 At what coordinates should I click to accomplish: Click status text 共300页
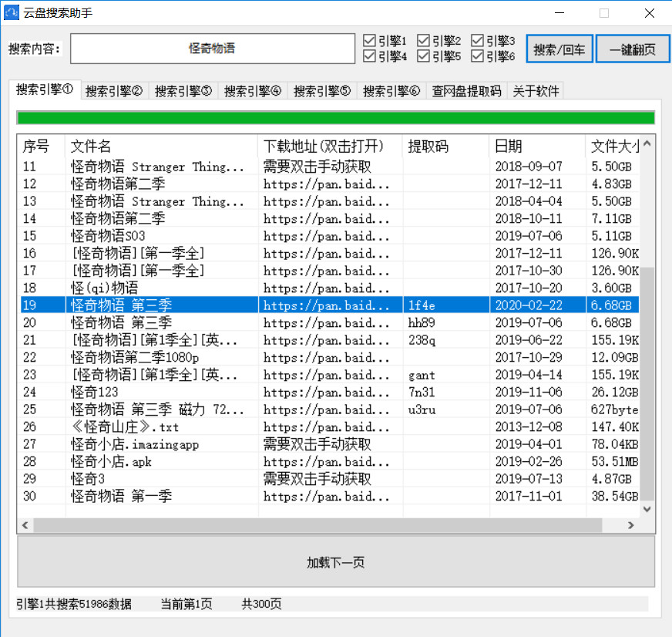(x=261, y=604)
